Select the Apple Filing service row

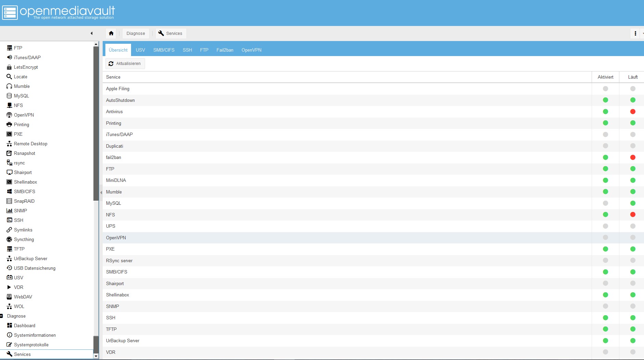tap(373, 89)
